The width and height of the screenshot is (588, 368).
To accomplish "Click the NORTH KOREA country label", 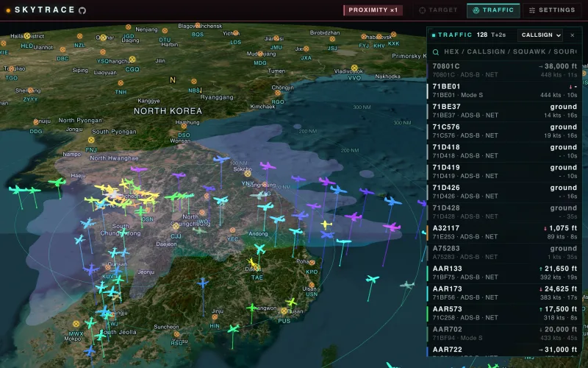I will tap(168, 111).
